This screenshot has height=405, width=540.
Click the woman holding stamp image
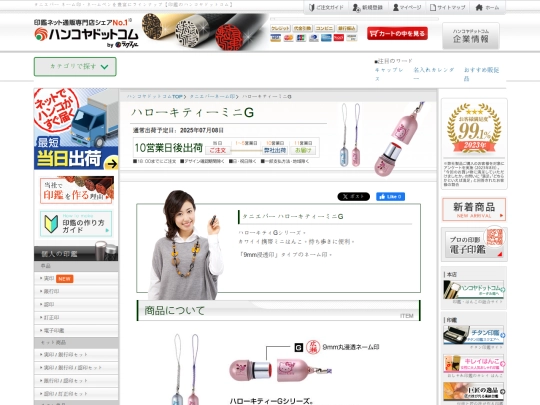(x=187, y=245)
